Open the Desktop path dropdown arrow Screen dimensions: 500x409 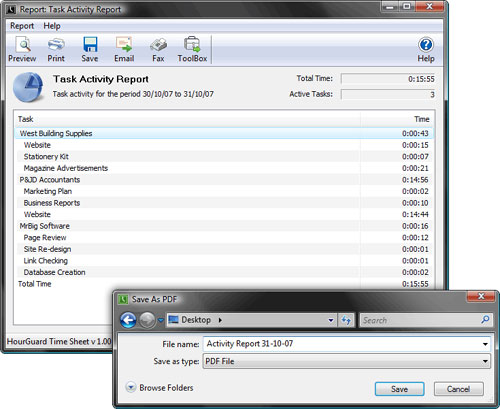331,320
